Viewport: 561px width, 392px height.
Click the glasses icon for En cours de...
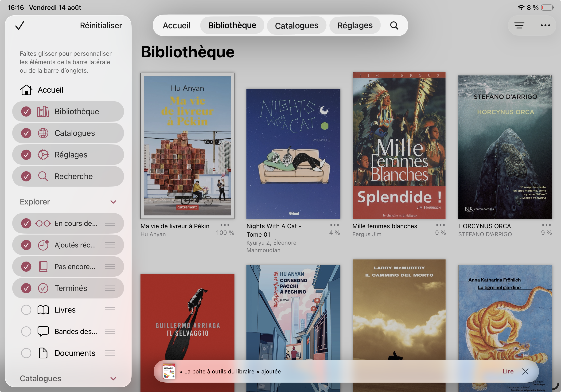[43, 223]
